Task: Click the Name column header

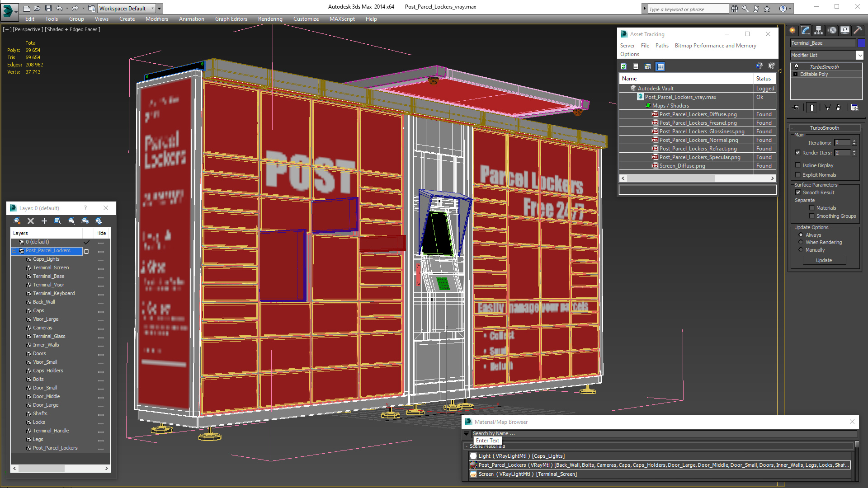Action: [686, 79]
